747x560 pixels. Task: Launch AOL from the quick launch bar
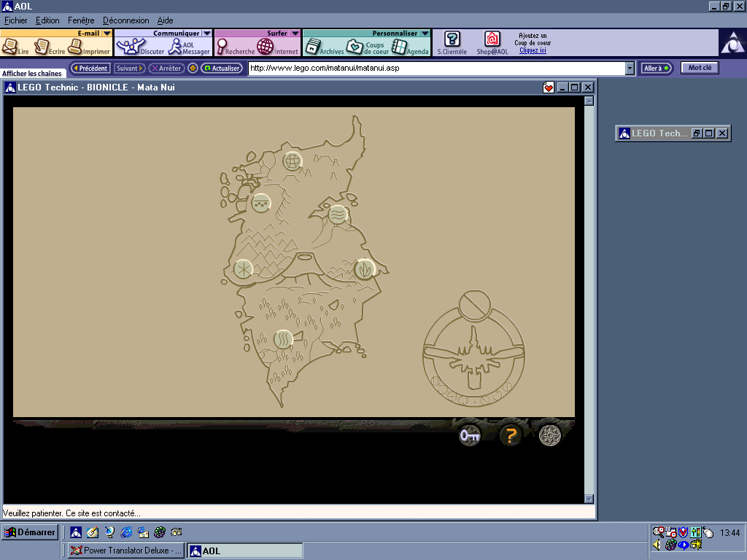tap(76, 532)
